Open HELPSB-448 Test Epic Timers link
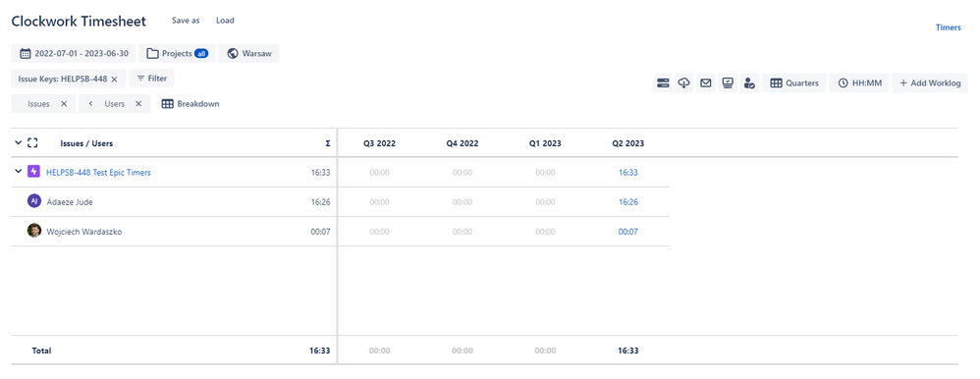Image resolution: width=980 pixels, height=379 pixels. pyautogui.click(x=98, y=173)
